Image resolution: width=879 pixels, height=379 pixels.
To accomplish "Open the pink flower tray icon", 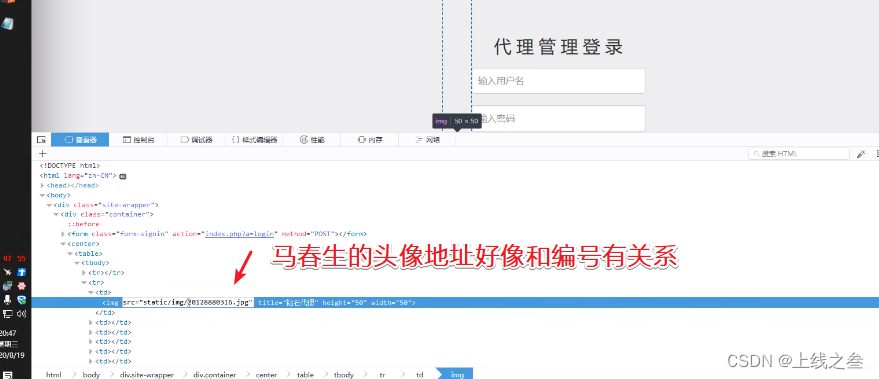I will [x=22, y=286].
